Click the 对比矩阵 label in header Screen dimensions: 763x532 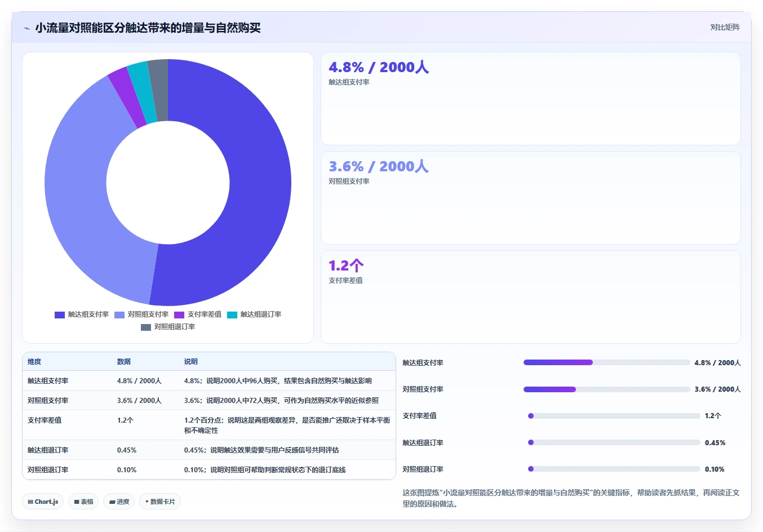point(725,27)
